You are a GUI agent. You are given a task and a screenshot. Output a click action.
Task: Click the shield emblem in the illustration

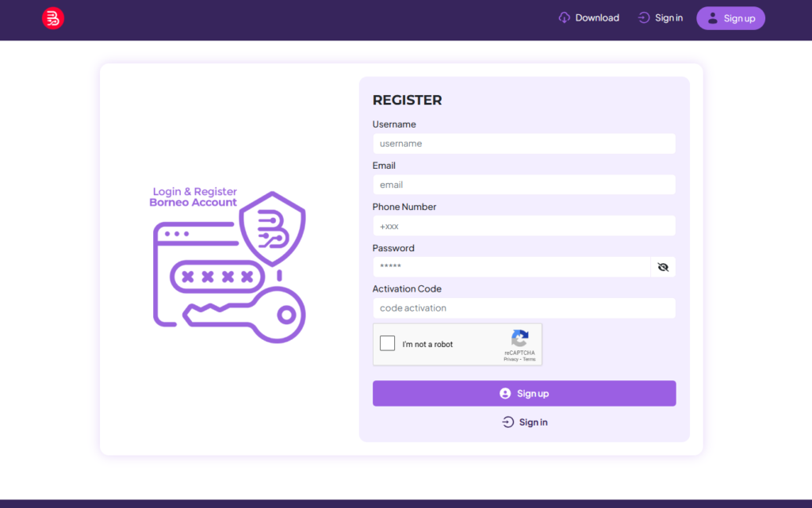272,227
